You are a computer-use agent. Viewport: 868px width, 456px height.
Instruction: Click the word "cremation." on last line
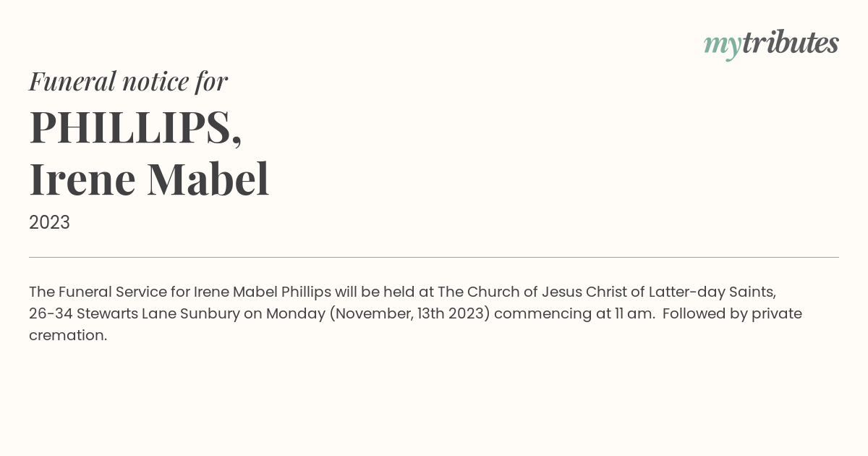68,336
